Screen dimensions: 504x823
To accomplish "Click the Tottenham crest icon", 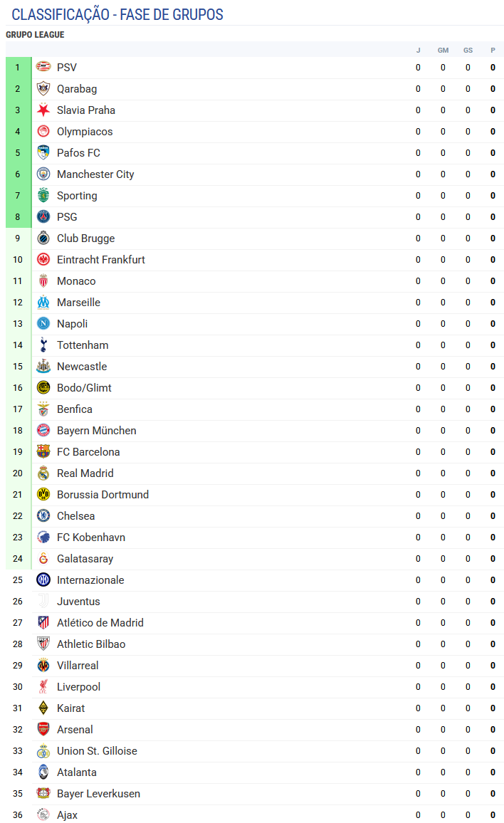I will coord(43,345).
